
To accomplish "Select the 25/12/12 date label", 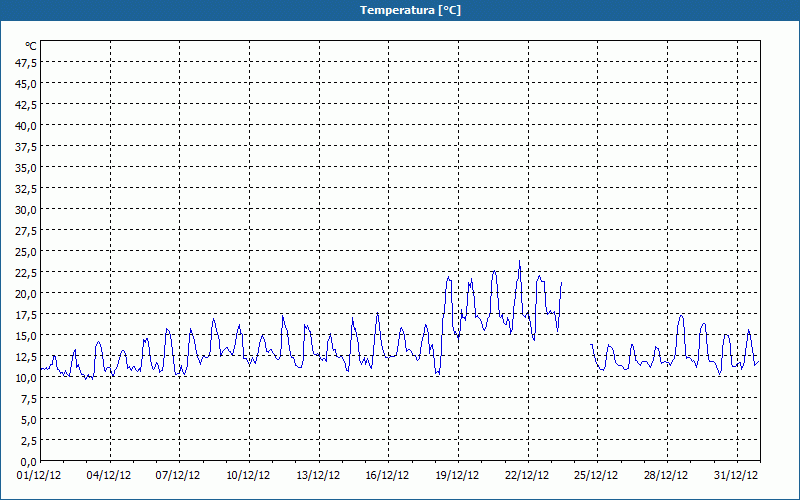I will 596,476.
